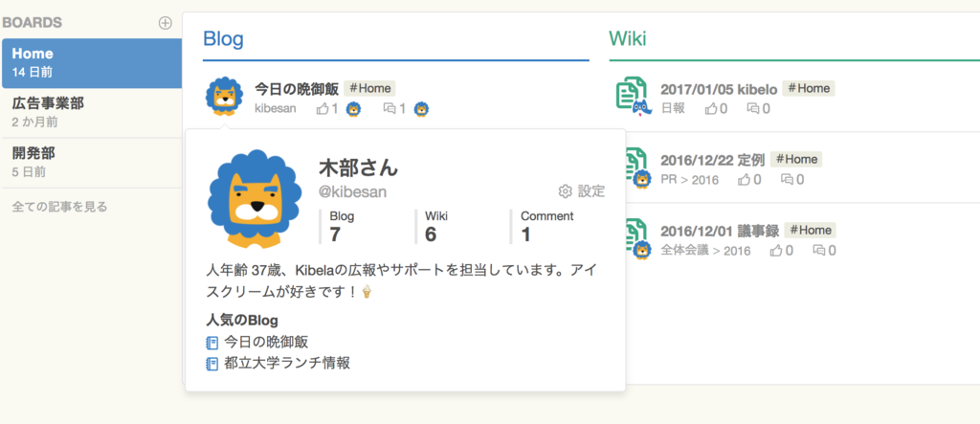This screenshot has width=980, height=424.
Task: Open the Home board
Action: (x=92, y=62)
